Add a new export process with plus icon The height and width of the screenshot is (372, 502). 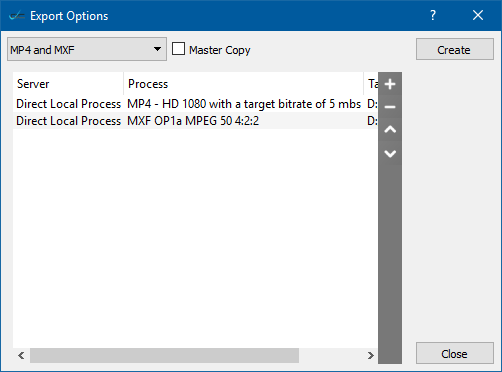point(390,84)
